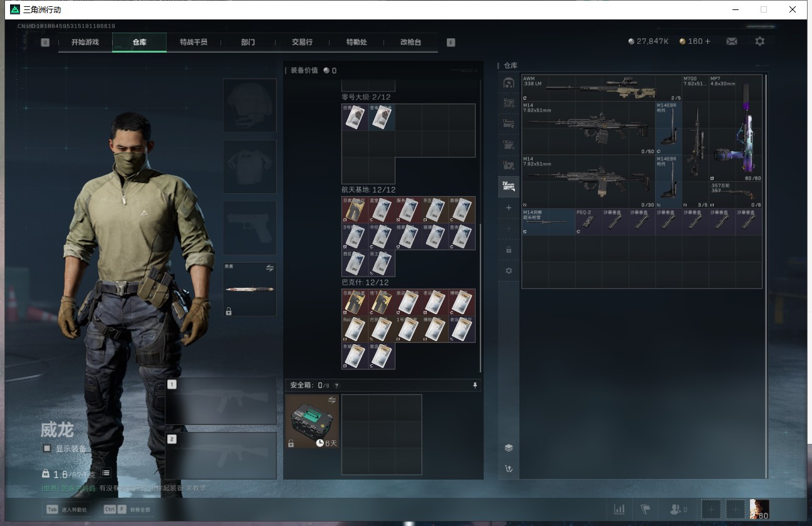Select the first stash category sidebar icon
Screen dimensions: 812x526
pos(509,83)
